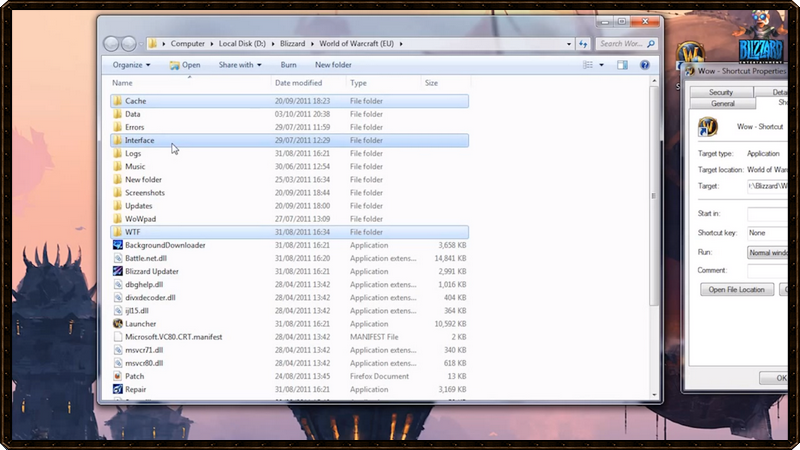This screenshot has width=800, height=450.
Task: Click the Blizzard Updater icon
Action: (x=117, y=271)
